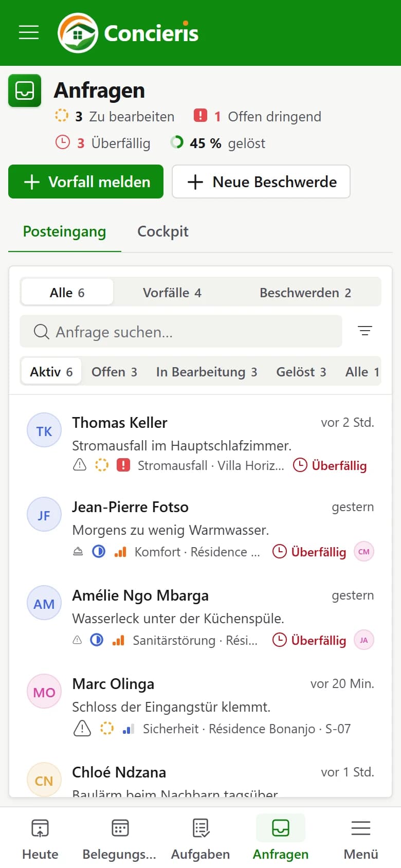Open Menü in bottom navigation
The width and height of the screenshot is (401, 868).
click(x=361, y=839)
